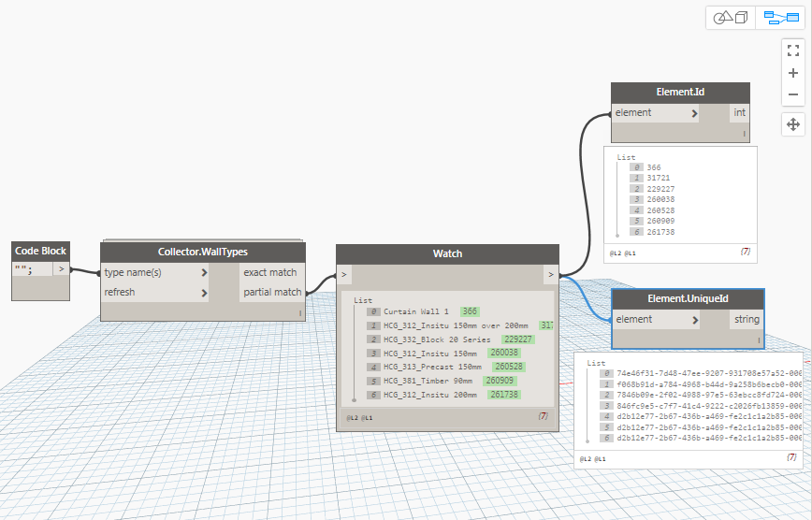
Task: Click the Element.Id element port arrow
Action: [x=694, y=113]
